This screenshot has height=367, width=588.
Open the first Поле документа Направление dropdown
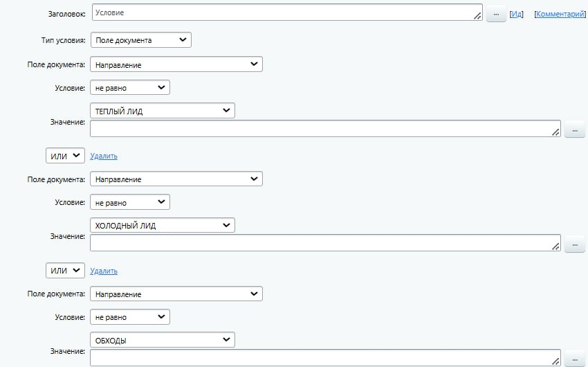point(176,64)
